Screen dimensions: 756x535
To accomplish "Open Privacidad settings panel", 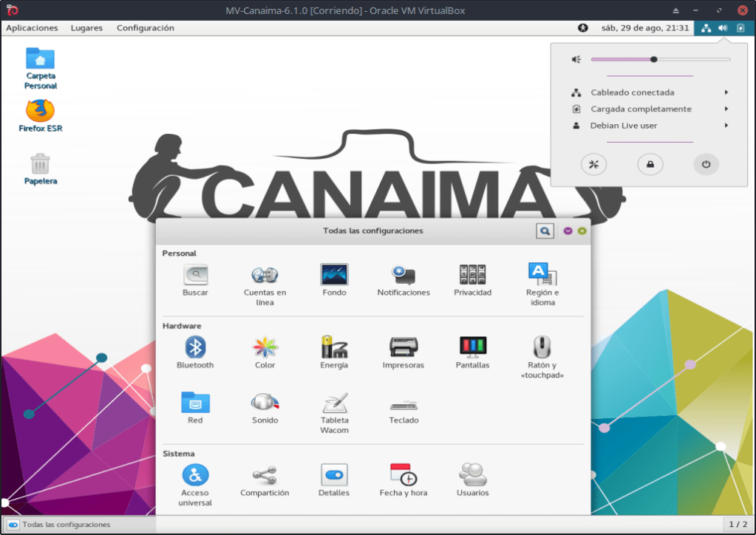I will coord(473,275).
